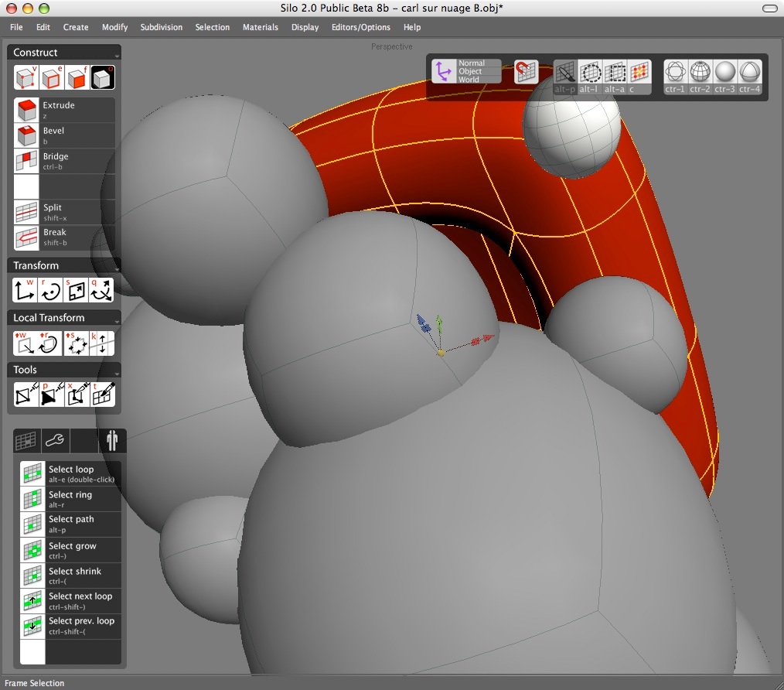Click the Select next loop button
784x690 pixels.
[x=32, y=601]
